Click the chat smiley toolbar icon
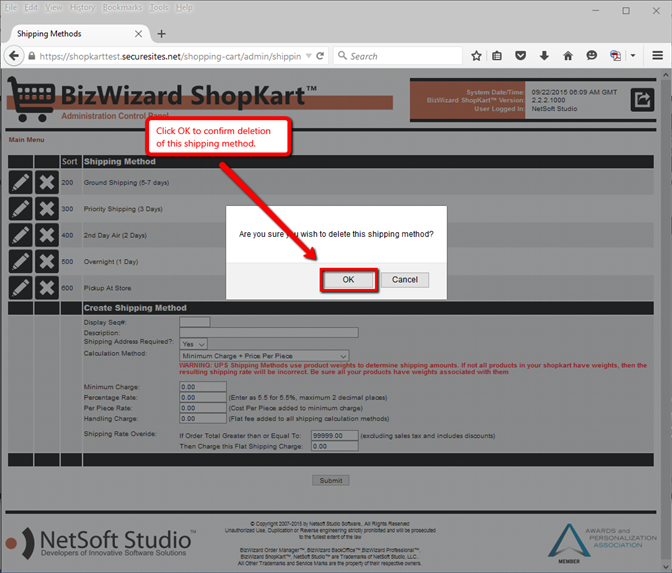 591,56
